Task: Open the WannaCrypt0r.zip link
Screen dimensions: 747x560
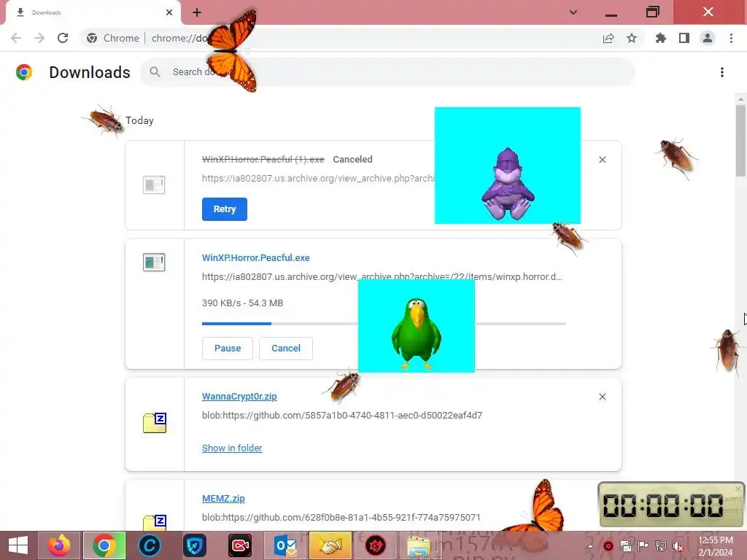Action: click(x=239, y=396)
